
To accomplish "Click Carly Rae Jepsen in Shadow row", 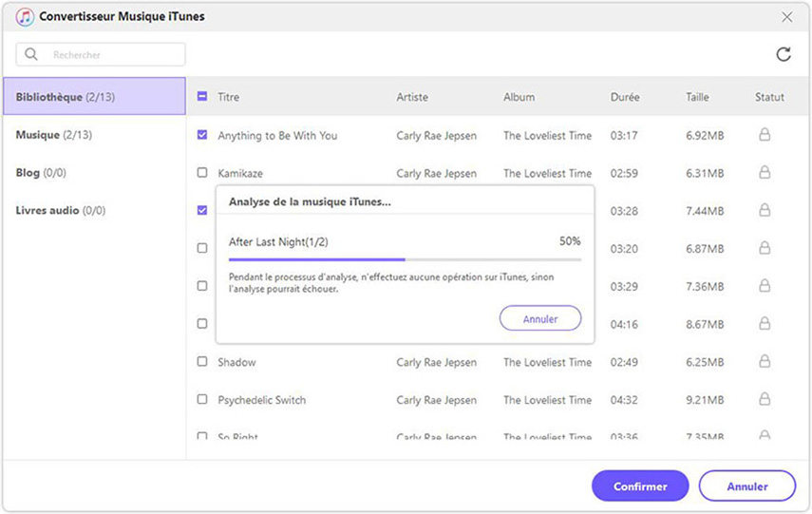I will point(436,362).
